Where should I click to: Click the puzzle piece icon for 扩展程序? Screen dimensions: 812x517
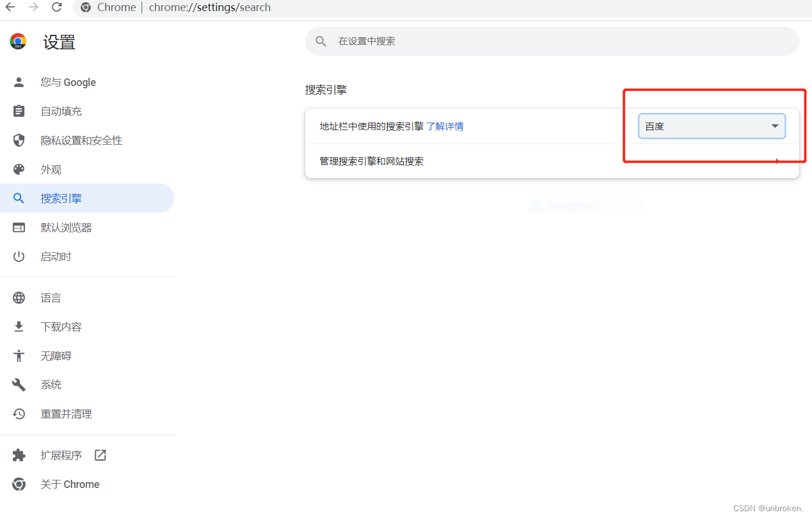[x=19, y=455]
